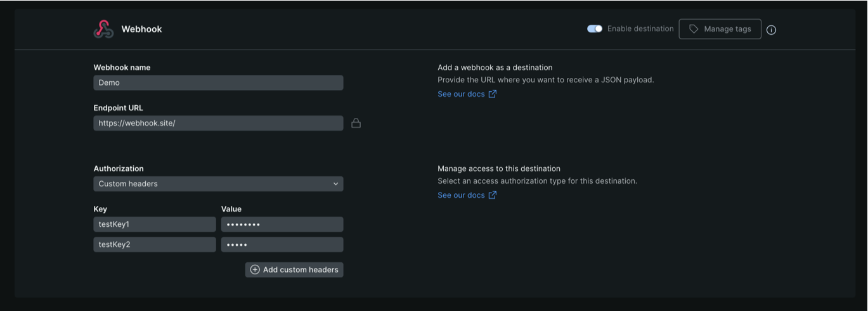Click the chevron arrow of Authorization dropdown
The image size is (868, 311).
pos(335,184)
